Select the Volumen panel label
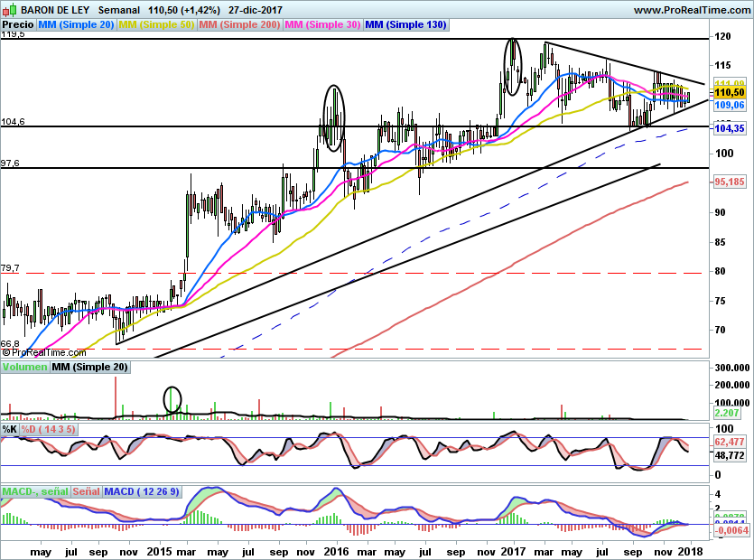The height and width of the screenshot is (560, 754). click(24, 367)
